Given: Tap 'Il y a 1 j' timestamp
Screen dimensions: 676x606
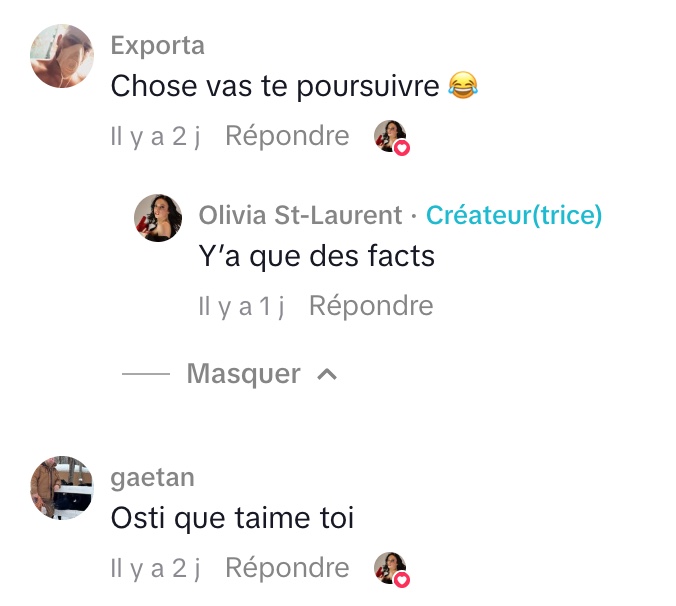Looking at the screenshot, I should click(x=241, y=306).
